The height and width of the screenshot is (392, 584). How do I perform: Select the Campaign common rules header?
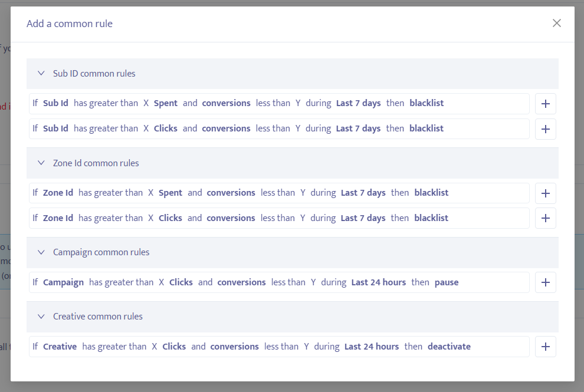pos(101,252)
